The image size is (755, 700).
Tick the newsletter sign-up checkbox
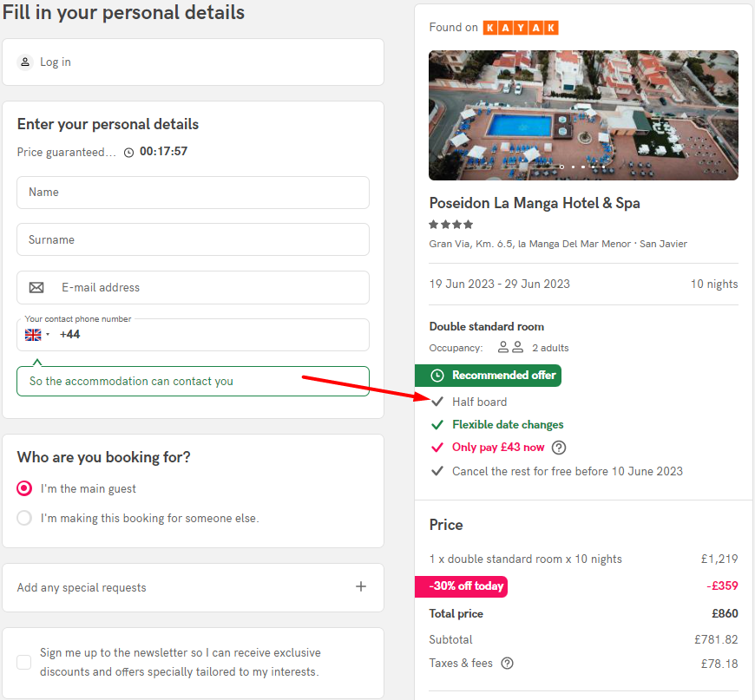click(x=24, y=662)
